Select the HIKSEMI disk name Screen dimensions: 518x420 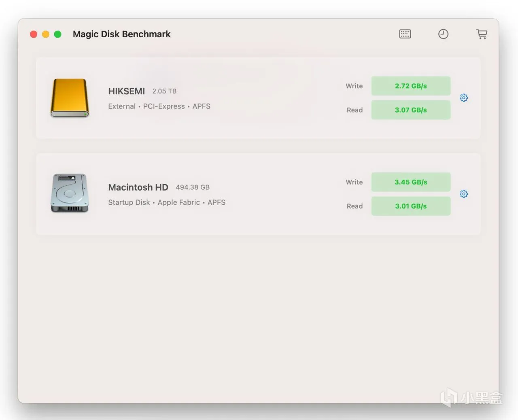point(126,91)
